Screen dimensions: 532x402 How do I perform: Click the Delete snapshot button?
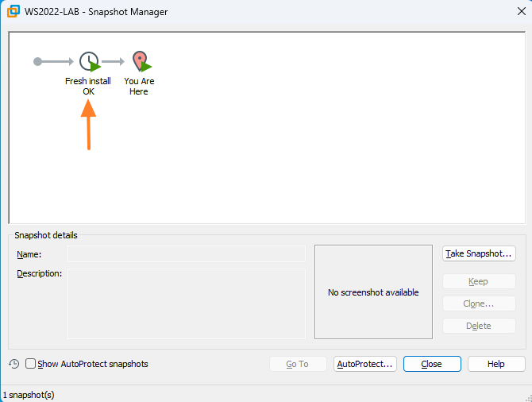479,326
